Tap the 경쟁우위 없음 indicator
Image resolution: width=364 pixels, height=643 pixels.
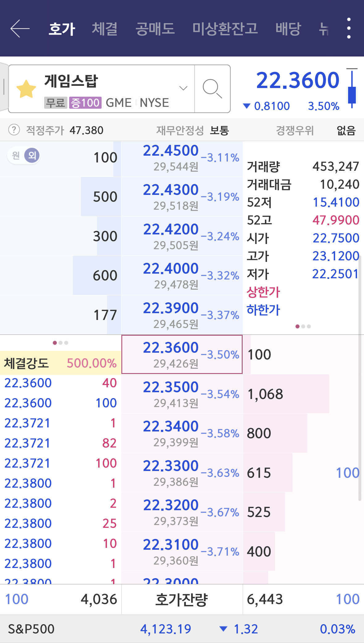coord(316,130)
